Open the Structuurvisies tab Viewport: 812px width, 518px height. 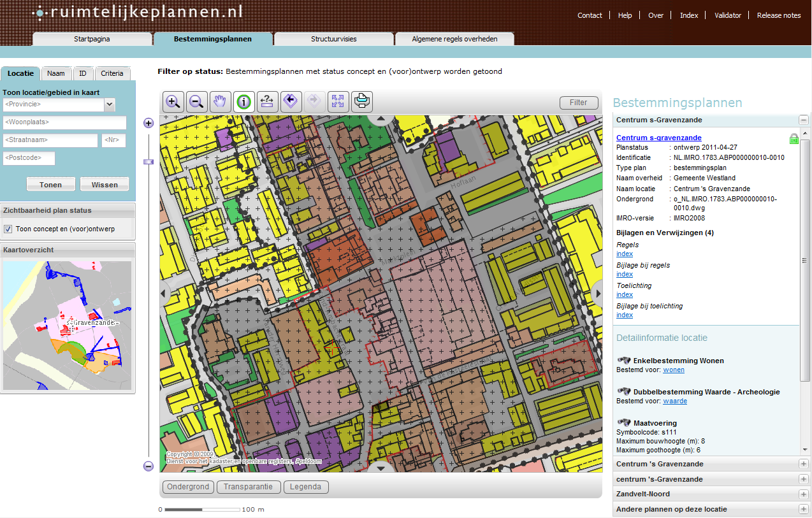coord(334,39)
